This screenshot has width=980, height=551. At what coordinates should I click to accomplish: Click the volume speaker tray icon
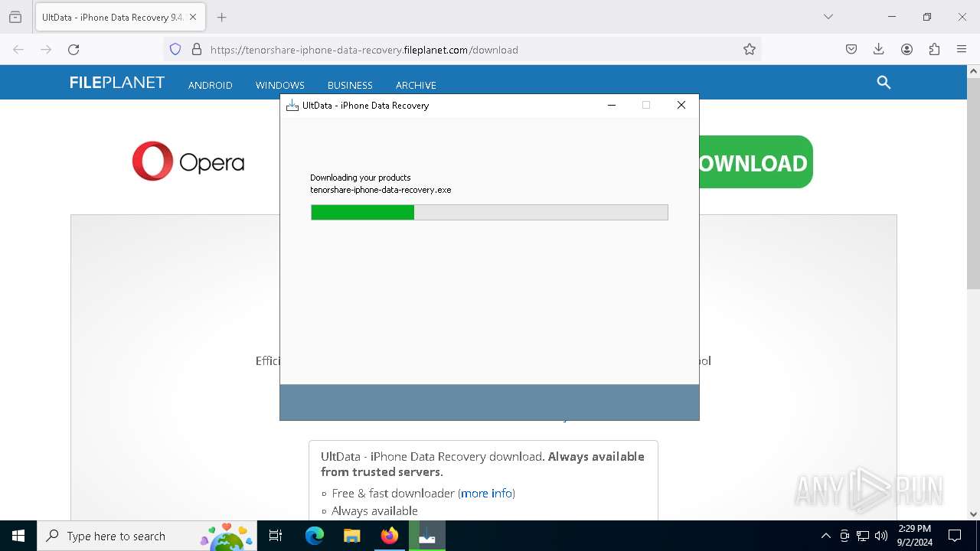881,536
